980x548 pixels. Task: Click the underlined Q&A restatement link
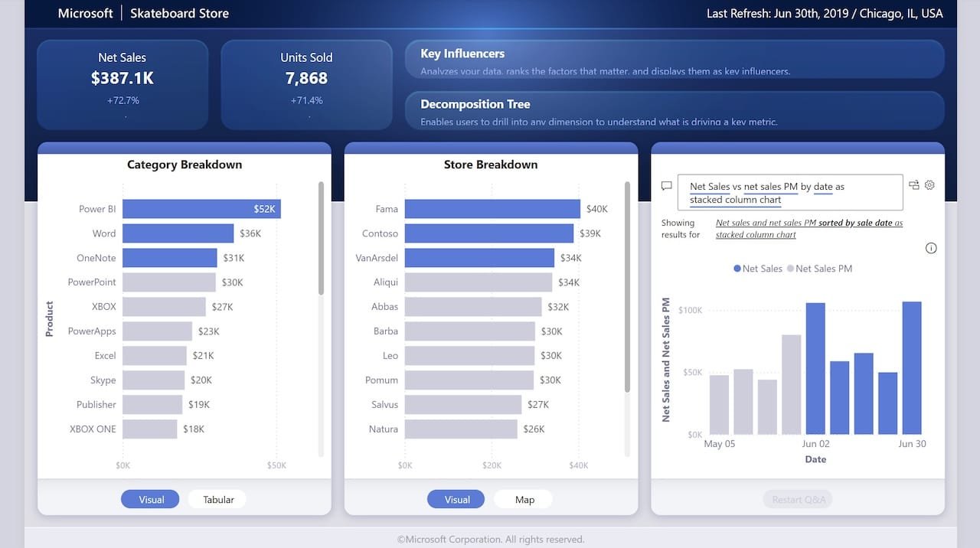click(x=809, y=229)
